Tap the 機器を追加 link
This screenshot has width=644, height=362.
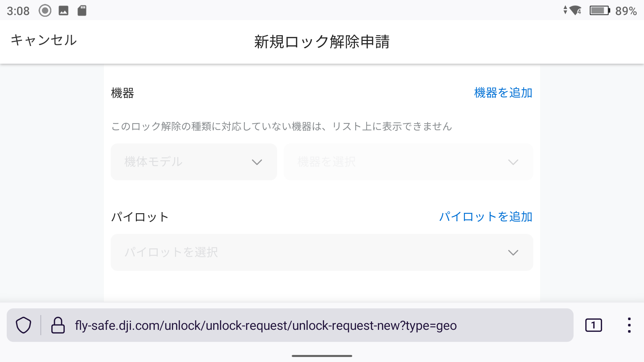[503, 93]
